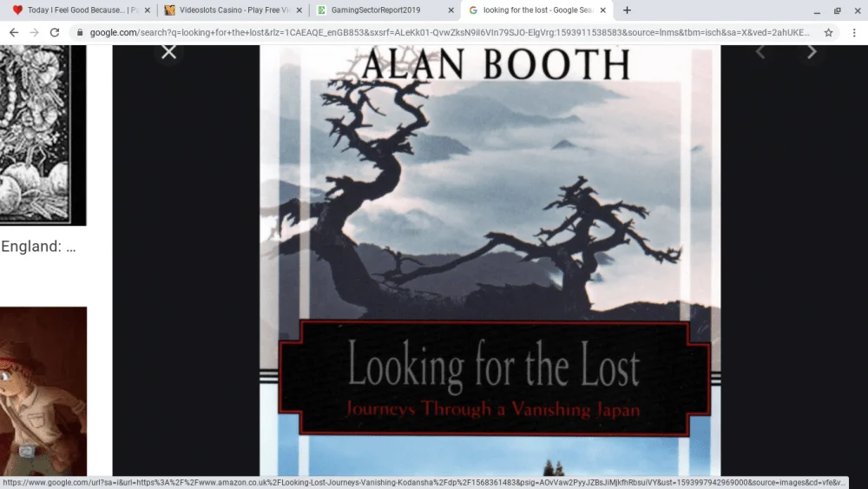
Task: Close the image preview with the X icon
Action: [x=169, y=52]
